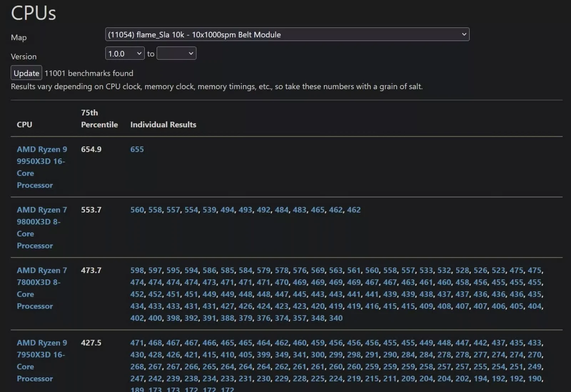
Task: Open the starting version 1.0.0 dropdown
Action: 125,54
